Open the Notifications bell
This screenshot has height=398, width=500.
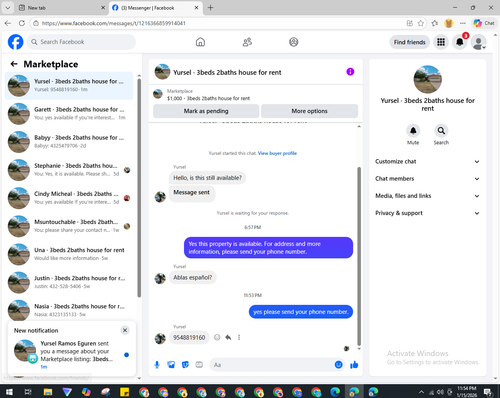460,42
